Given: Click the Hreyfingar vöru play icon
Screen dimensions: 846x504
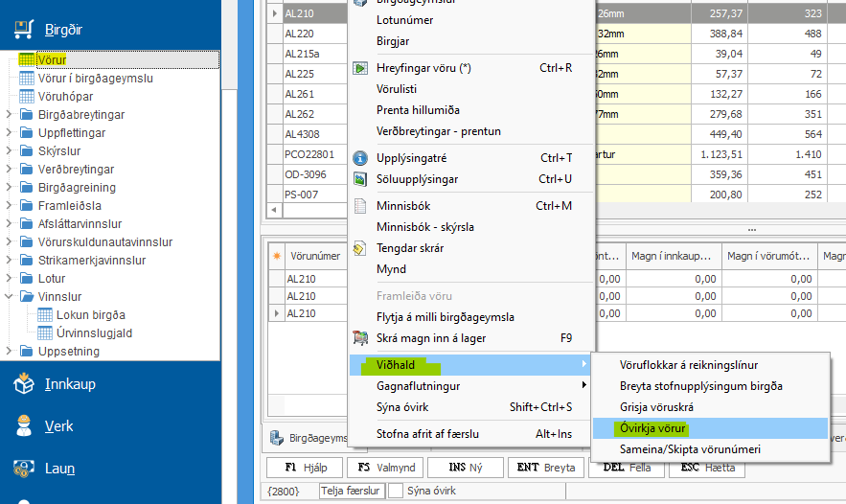Looking at the screenshot, I should (x=360, y=68).
